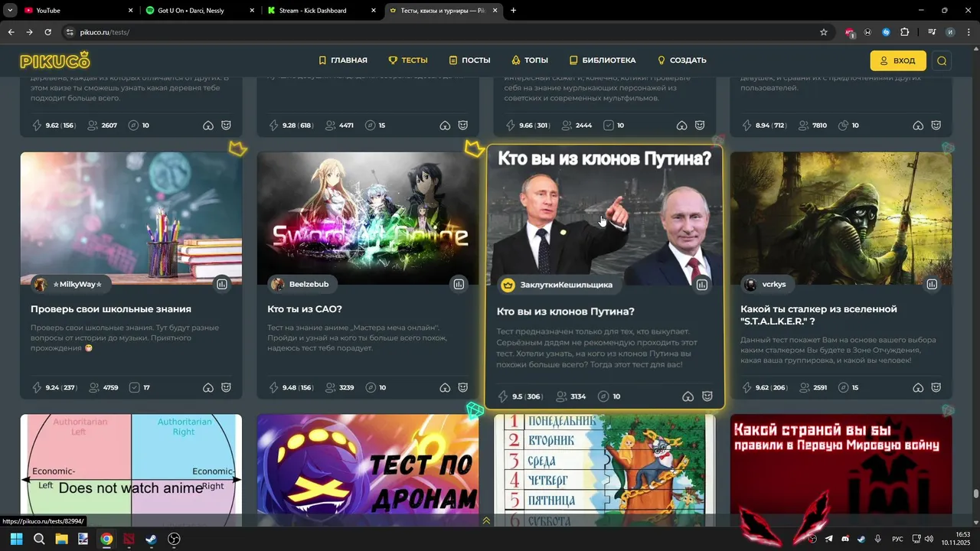
Task: Open the БИБЛИОТЕКА menu item
Action: pyautogui.click(x=602, y=60)
